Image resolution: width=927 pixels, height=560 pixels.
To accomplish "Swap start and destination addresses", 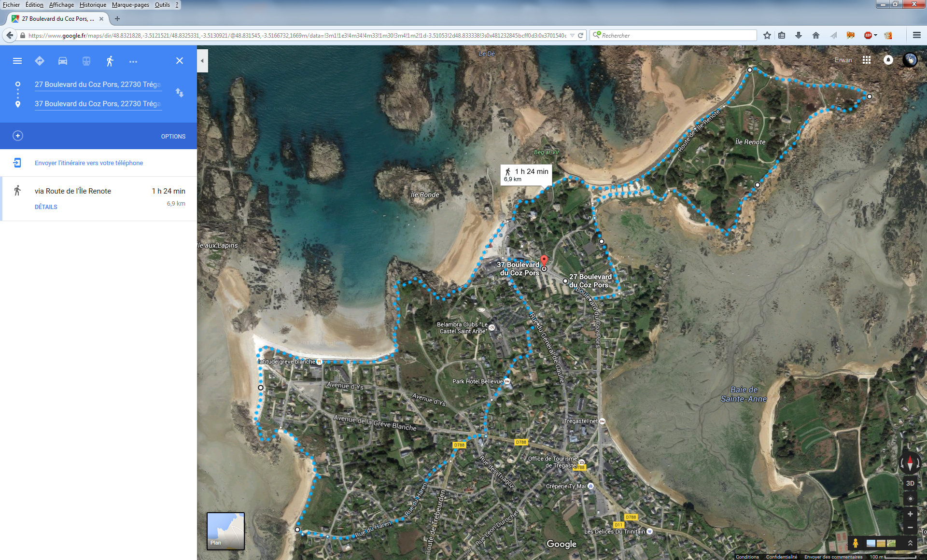I will pos(180,93).
